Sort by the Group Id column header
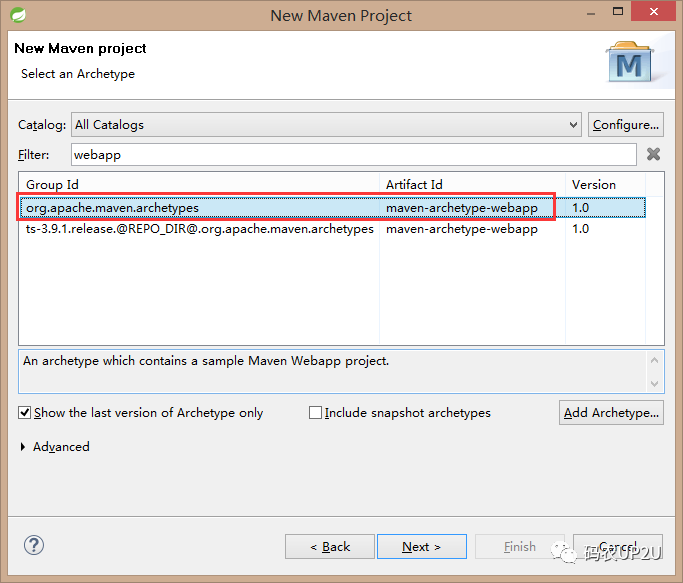This screenshot has width=683, height=583. (199, 184)
